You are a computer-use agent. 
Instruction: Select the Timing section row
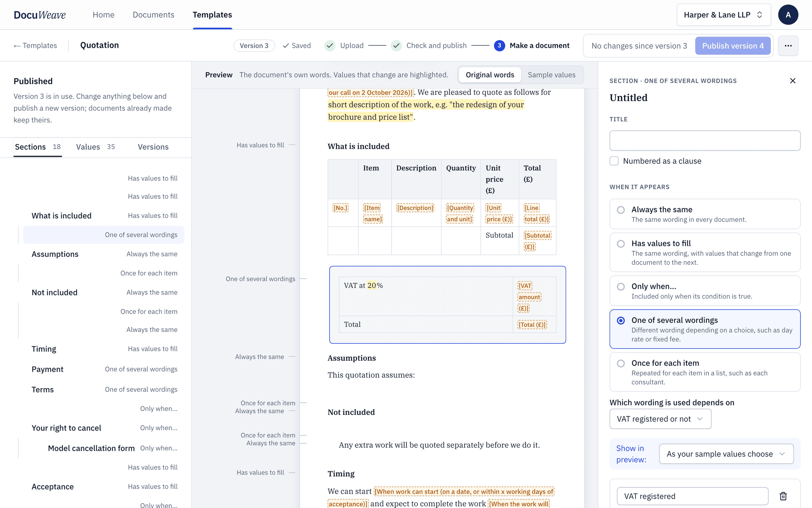click(104, 349)
